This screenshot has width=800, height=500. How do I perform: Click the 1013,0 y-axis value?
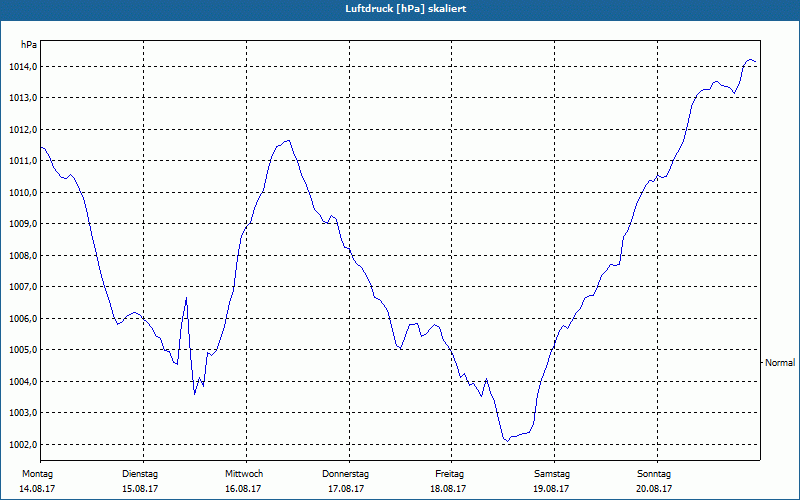23,98
